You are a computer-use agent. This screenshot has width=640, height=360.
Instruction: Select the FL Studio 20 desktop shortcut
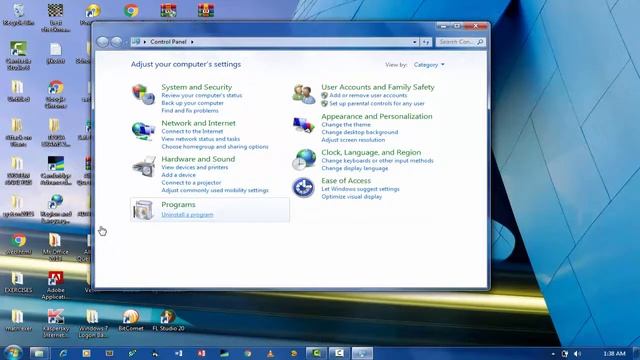click(x=168, y=320)
